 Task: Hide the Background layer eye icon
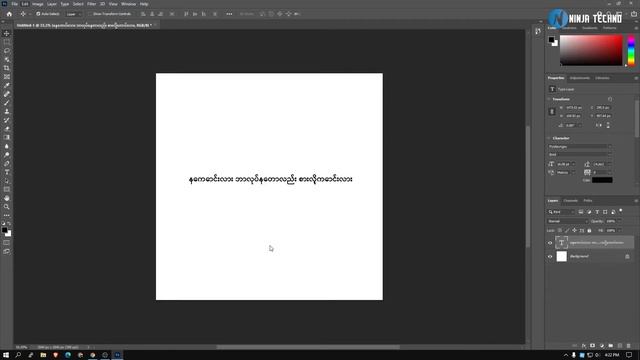pyautogui.click(x=550, y=257)
